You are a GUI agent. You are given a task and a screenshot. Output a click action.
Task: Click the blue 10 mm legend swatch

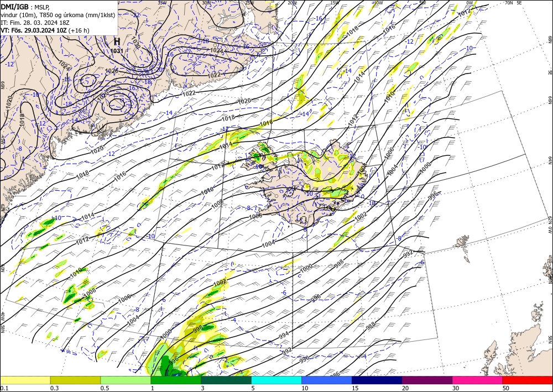pos(327,380)
